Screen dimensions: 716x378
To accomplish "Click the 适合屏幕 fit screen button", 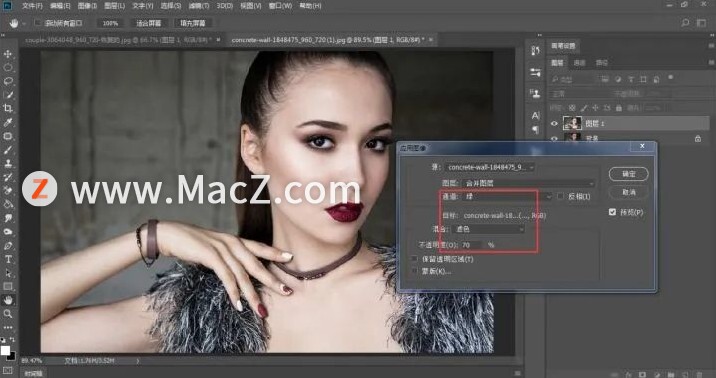I will (x=149, y=23).
